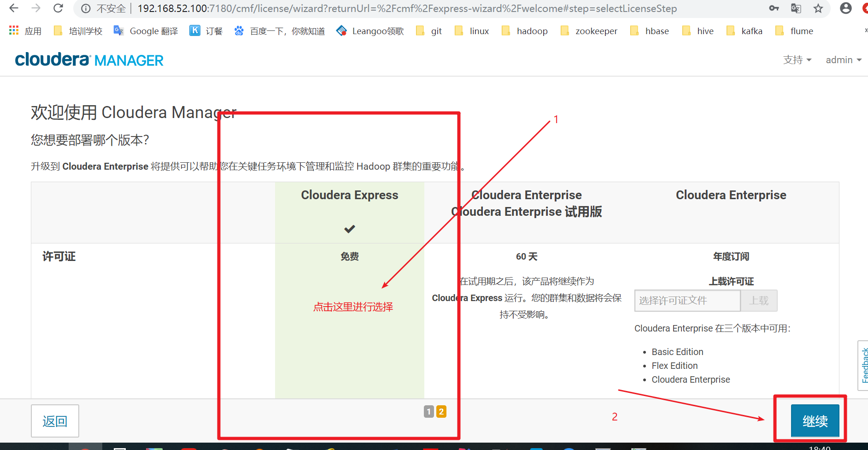Click the Flex Edition list item
The width and height of the screenshot is (868, 450).
[674, 366]
